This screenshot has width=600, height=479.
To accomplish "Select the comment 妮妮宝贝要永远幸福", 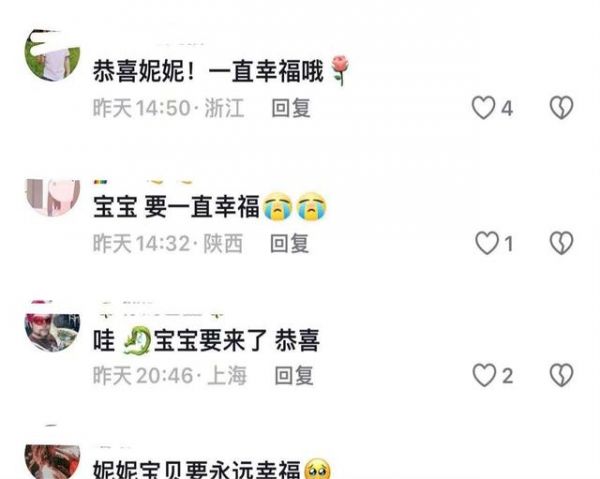I will [x=212, y=469].
